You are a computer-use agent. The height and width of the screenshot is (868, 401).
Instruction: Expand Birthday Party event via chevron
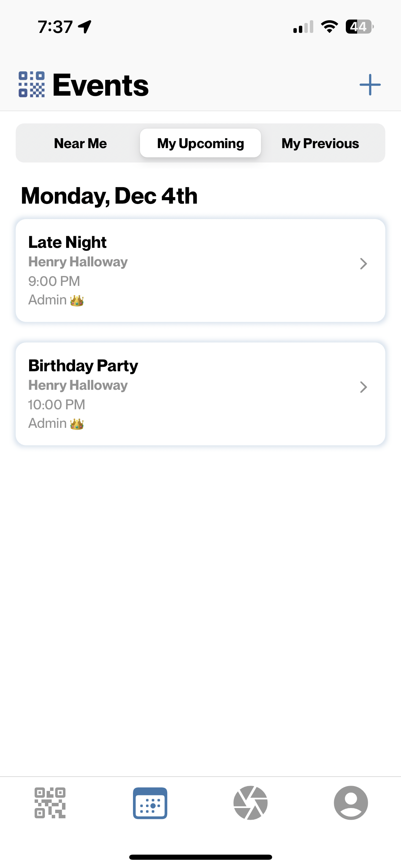pos(364,387)
